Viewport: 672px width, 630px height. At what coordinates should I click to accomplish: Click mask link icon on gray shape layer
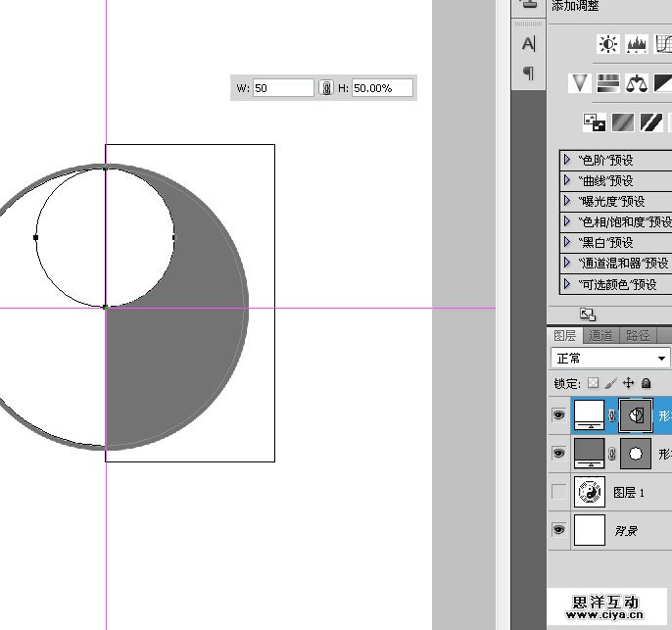point(612,454)
